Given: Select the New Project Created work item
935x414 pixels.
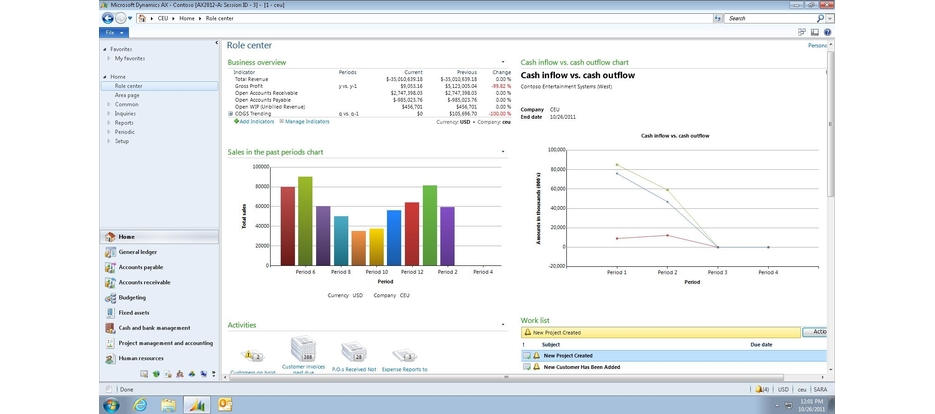Looking at the screenshot, I should (x=674, y=356).
